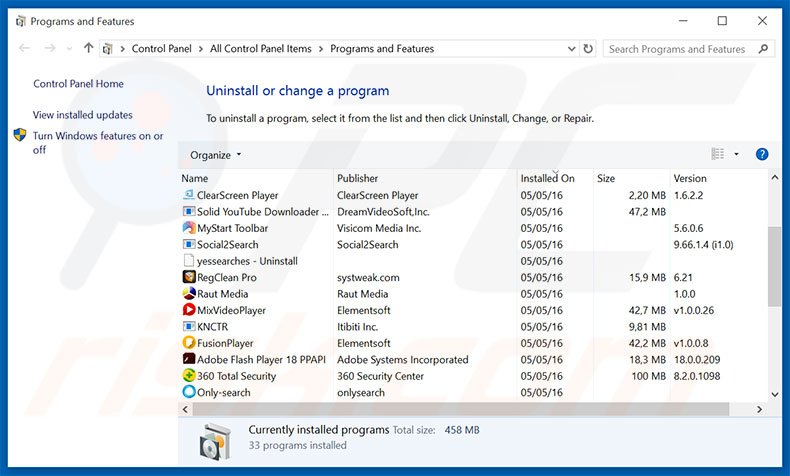Screen dimensions: 790x476
Task: Select the yessearches - Uninstall entry
Action: point(247,261)
